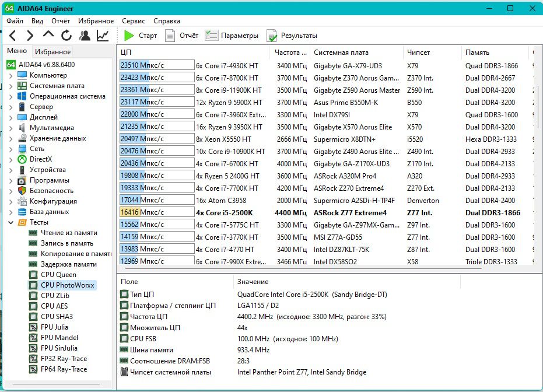Screen dimensions: 543x392
Task: Collapse the Тесты tree node
Action: [x=10, y=222]
